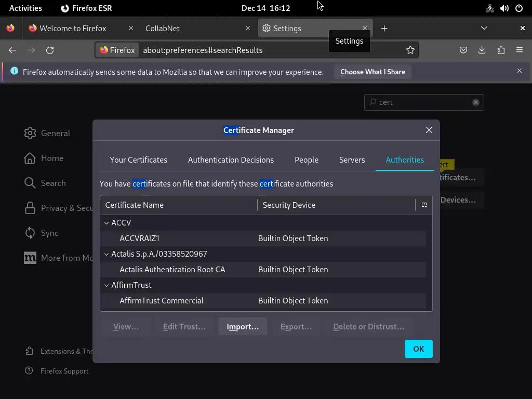Go back with the browser back arrow
The image size is (532, 399).
12,50
